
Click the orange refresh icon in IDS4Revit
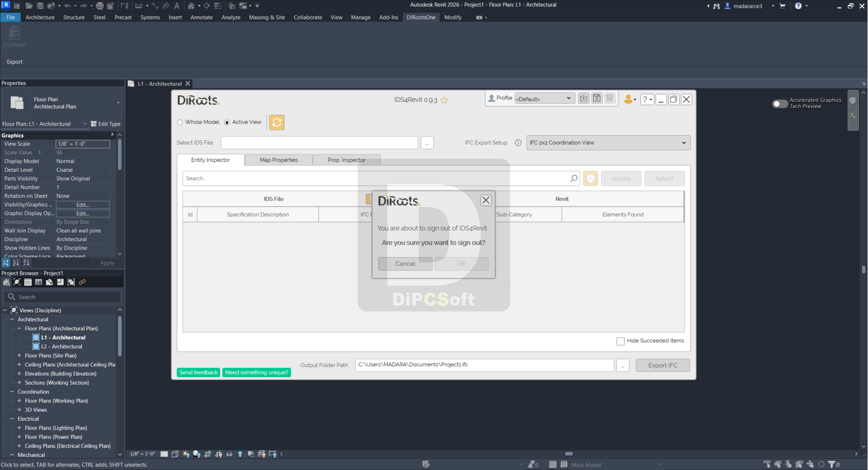(x=277, y=122)
